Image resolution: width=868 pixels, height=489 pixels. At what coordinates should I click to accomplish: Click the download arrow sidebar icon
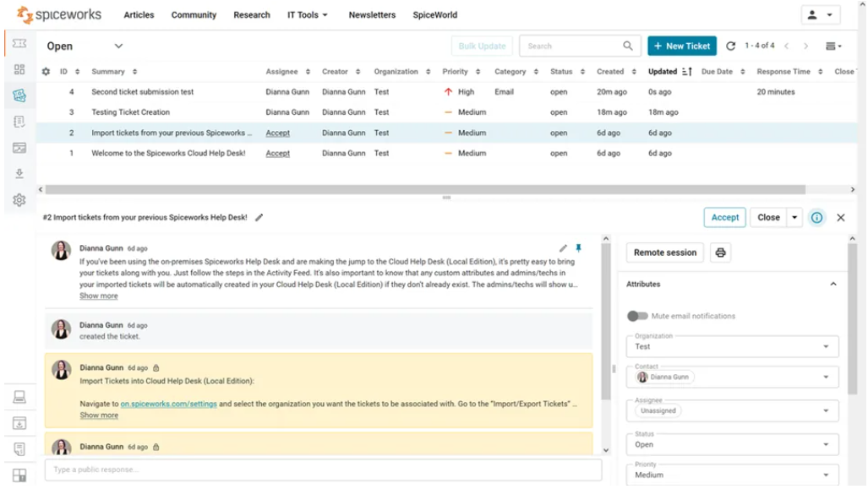pyautogui.click(x=19, y=174)
